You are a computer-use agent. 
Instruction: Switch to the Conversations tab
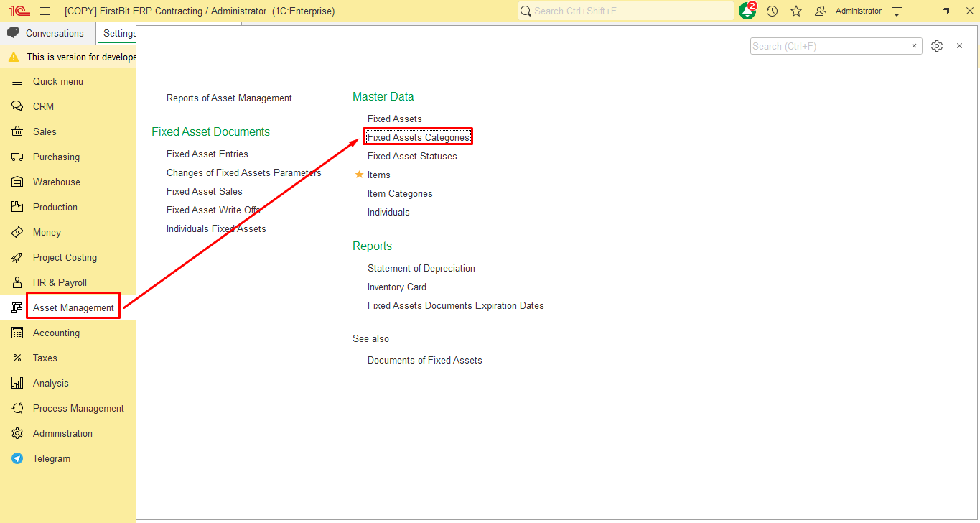(47, 34)
